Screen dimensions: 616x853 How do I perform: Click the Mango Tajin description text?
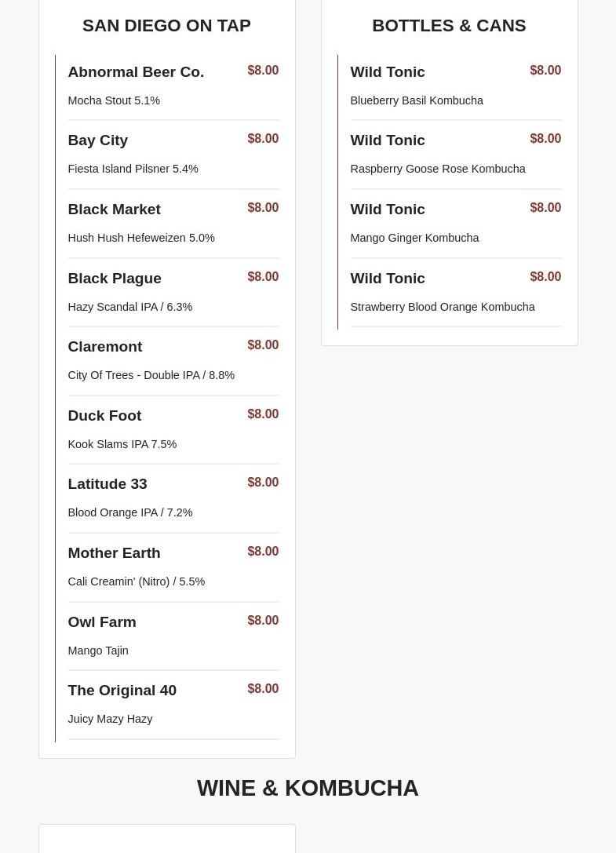click(x=97, y=651)
